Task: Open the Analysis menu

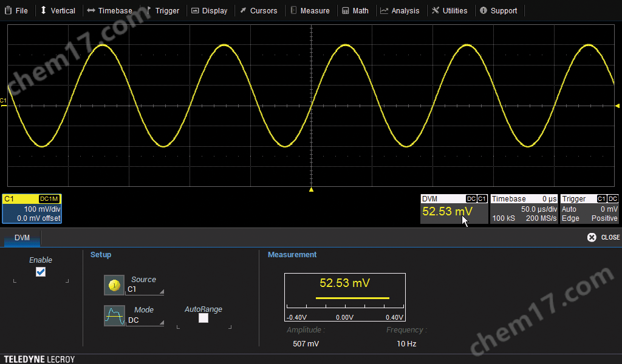Action: click(x=400, y=11)
